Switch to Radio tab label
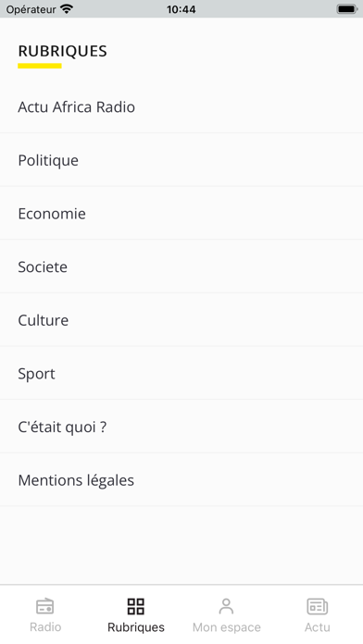 [45, 627]
